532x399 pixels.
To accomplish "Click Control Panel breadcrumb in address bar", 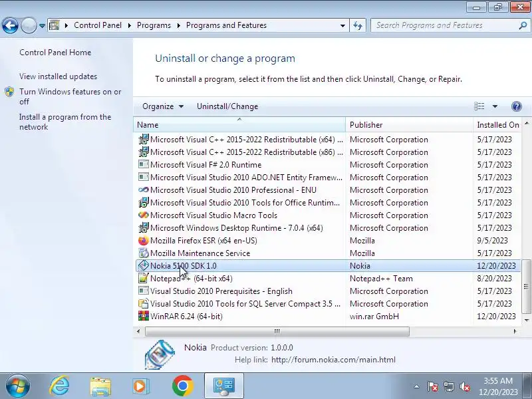I will pos(98,25).
